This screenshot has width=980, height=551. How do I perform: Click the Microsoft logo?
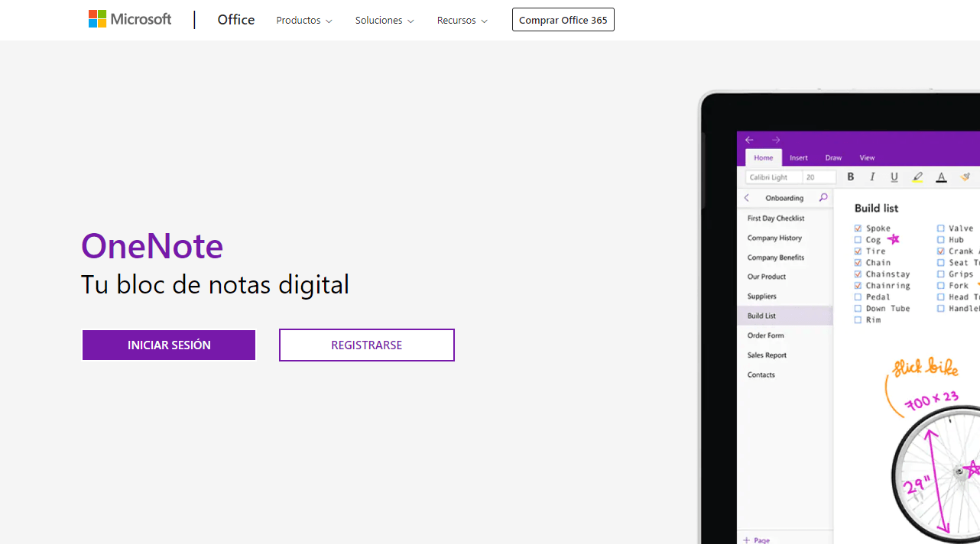pos(130,19)
